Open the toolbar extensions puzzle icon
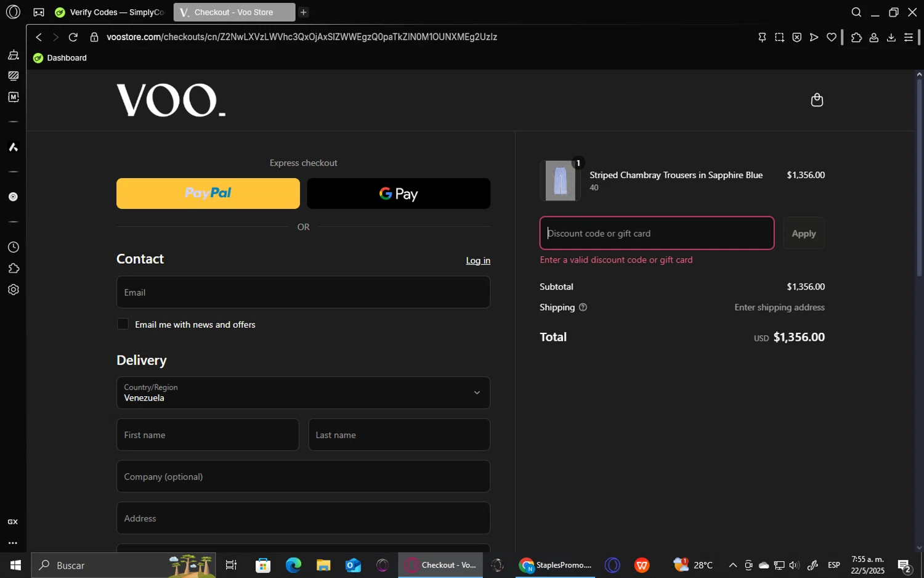Viewport: 924px width, 578px height. coord(856,37)
